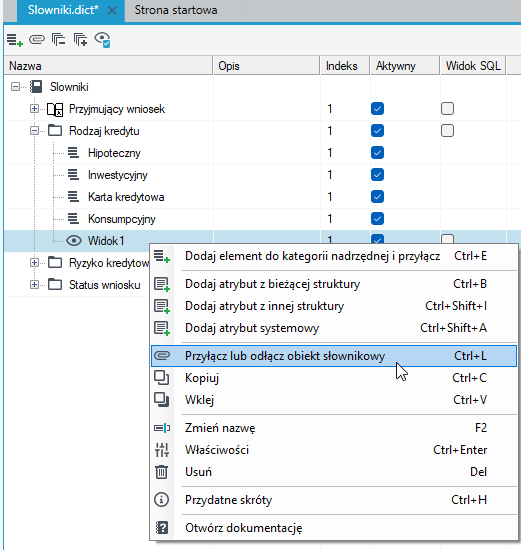521x550 pixels.
Task: Click the Nazwa column header
Action: pos(108,66)
